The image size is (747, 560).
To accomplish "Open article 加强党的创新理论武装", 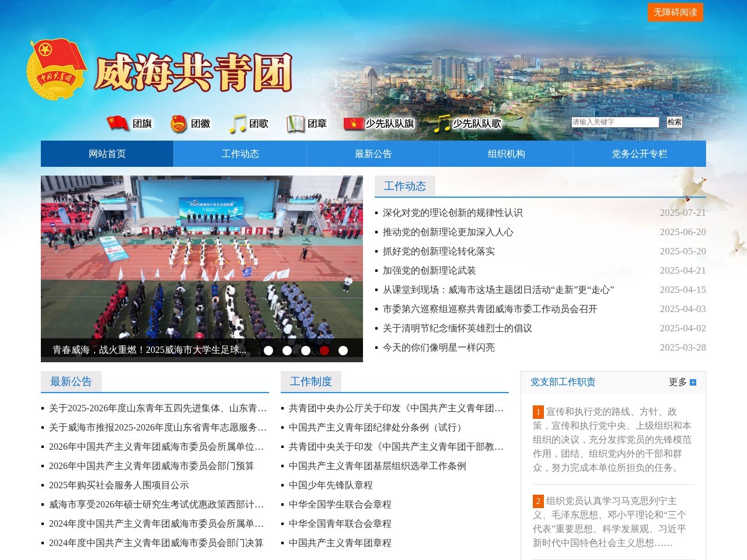I will click(x=430, y=271).
